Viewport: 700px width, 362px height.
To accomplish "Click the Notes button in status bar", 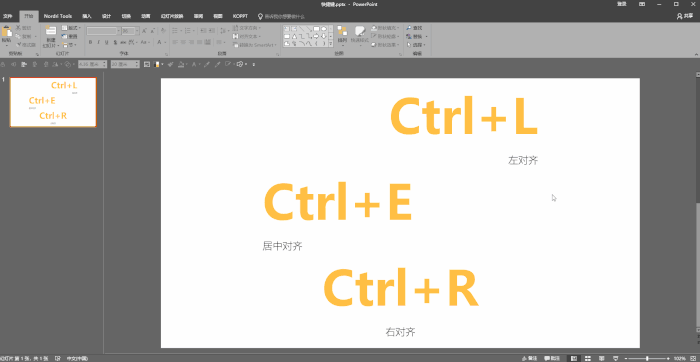I will [x=529, y=358].
